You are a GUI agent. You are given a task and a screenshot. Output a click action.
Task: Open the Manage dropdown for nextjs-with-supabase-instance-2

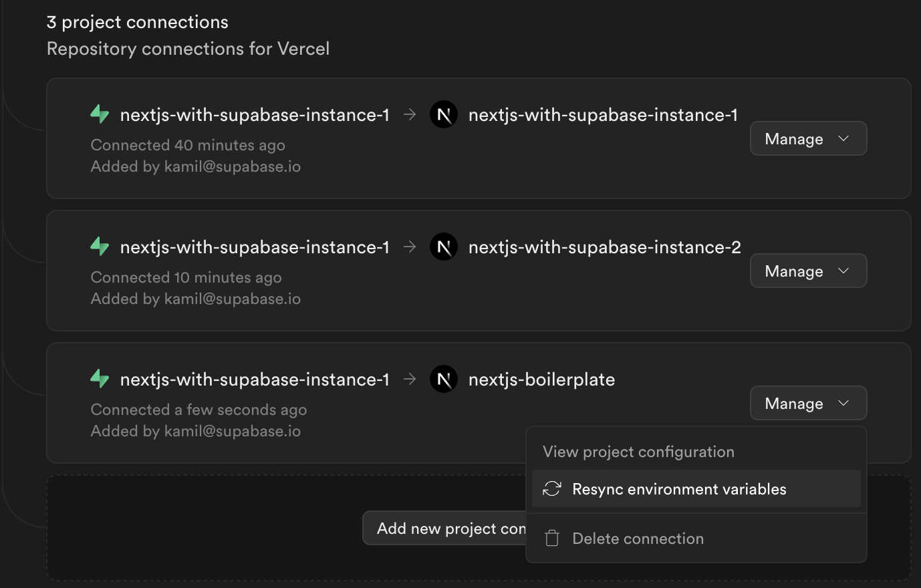click(808, 271)
